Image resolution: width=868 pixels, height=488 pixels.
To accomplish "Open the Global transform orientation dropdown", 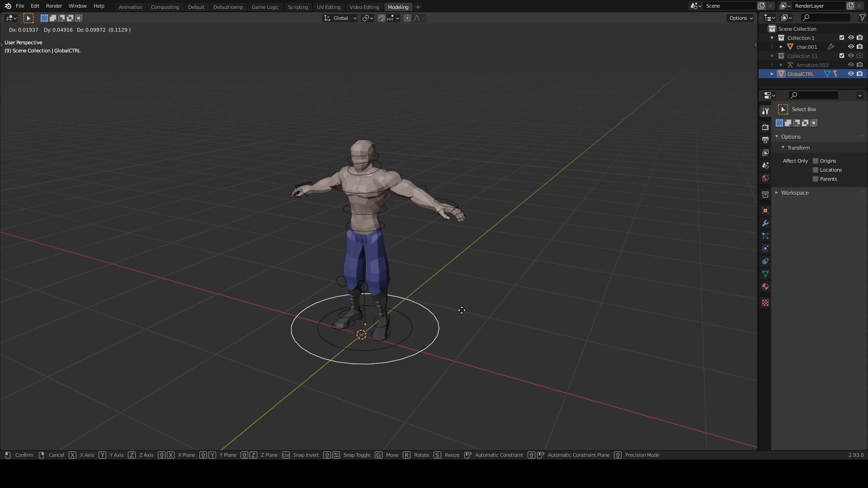I will (340, 18).
